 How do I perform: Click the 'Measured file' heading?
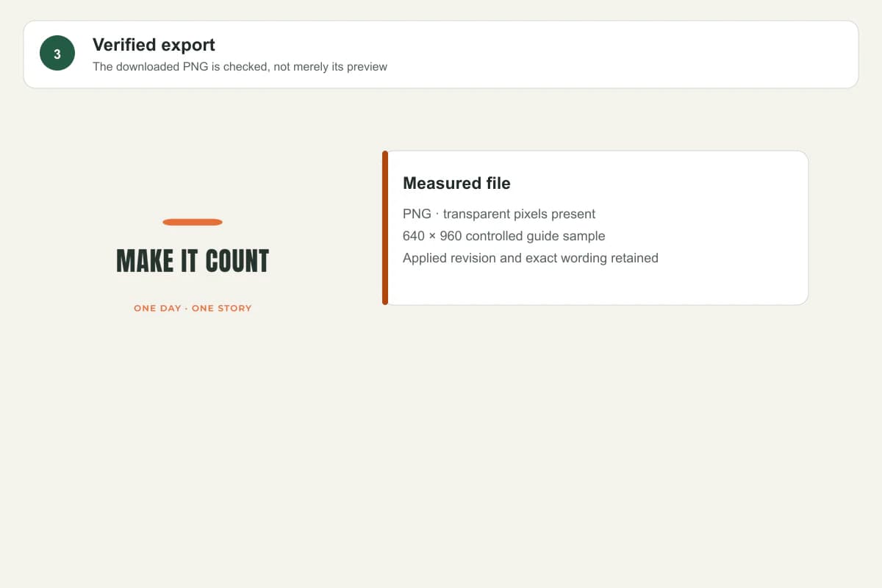pyautogui.click(x=456, y=183)
